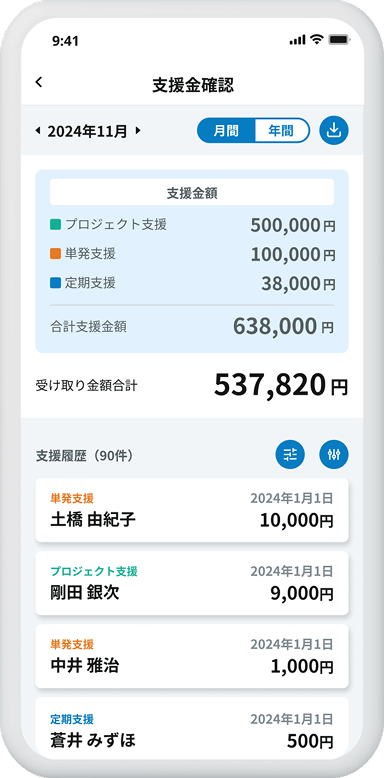The image size is (384, 778).
Task: Select the 2024年11月 date label
Action: [87, 131]
